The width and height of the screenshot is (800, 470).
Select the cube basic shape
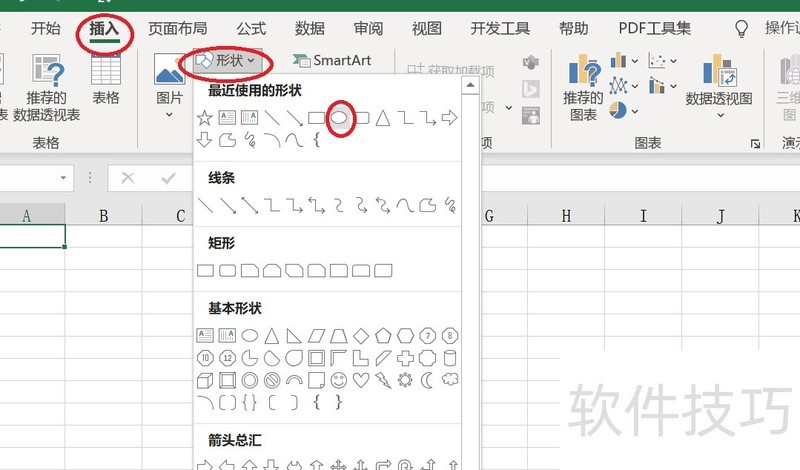pos(205,380)
